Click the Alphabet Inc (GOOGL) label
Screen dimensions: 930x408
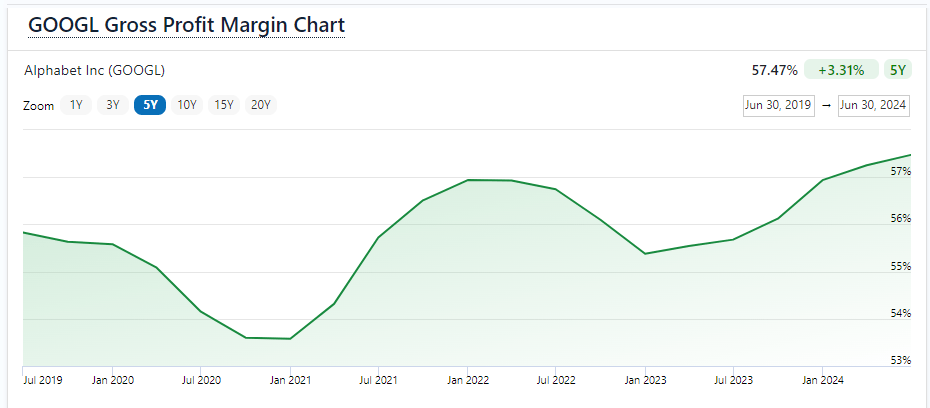tap(94, 71)
